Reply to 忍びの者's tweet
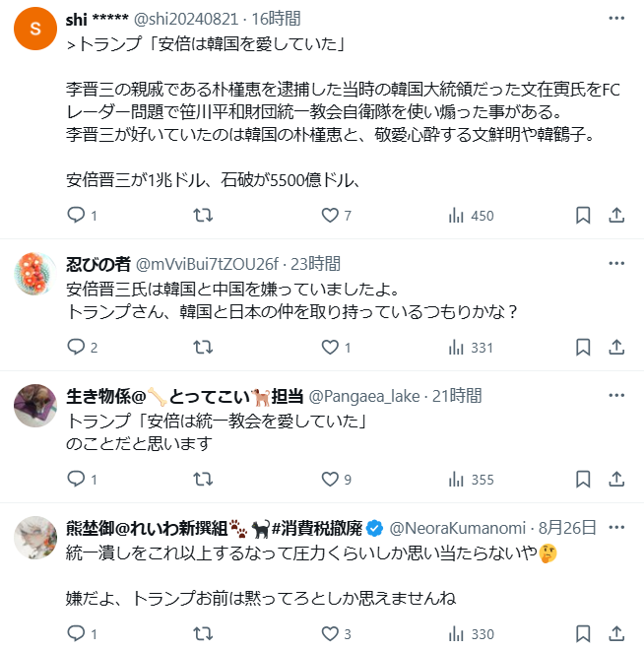This screenshot has width=644, height=650. click(77, 347)
